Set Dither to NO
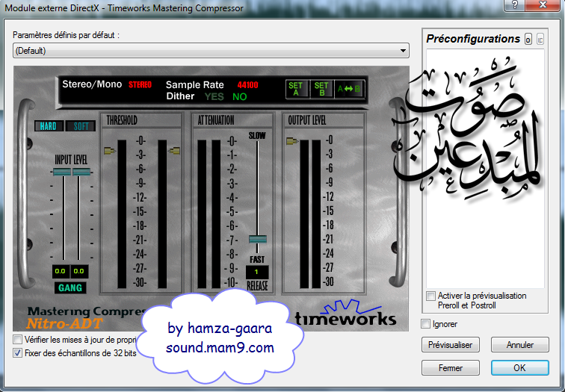 tap(240, 96)
